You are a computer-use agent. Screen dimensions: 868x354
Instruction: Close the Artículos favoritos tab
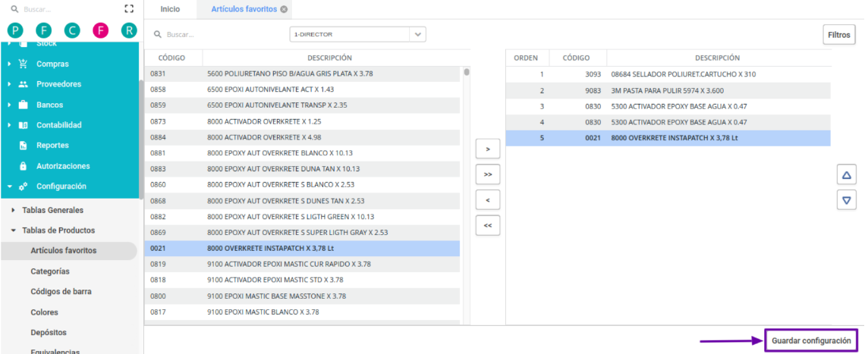tap(284, 9)
